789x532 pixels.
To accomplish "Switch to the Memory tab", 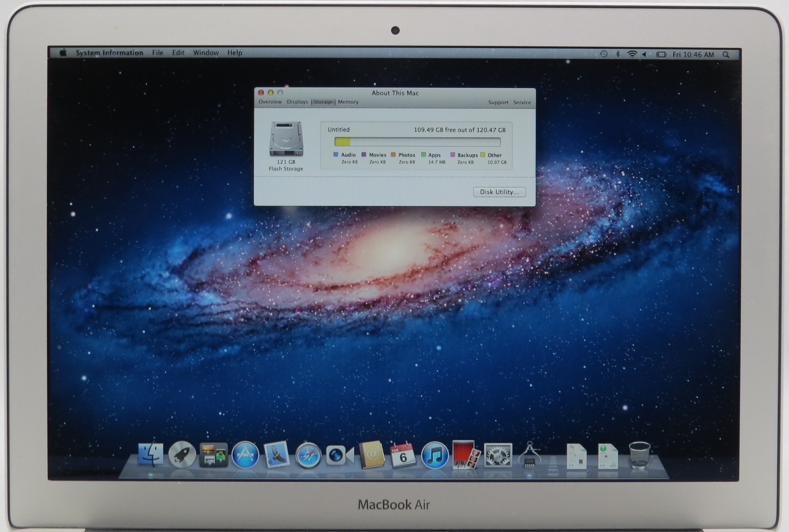I will pos(348,102).
